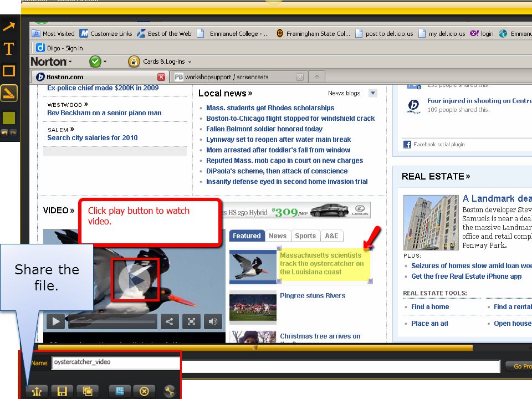The height and width of the screenshot is (399, 532).
Task: Select the arrow drawing tool
Action: click(9, 27)
